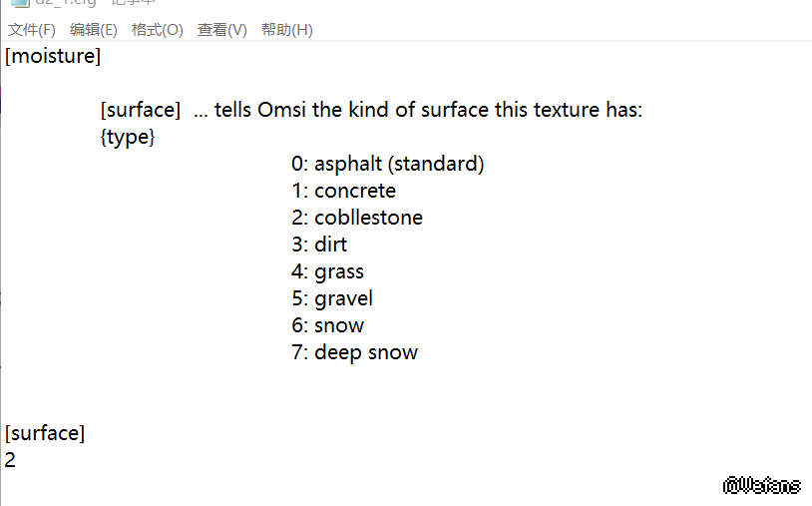Open the 查看(V) View menu
This screenshot has width=812, height=506.
(221, 30)
